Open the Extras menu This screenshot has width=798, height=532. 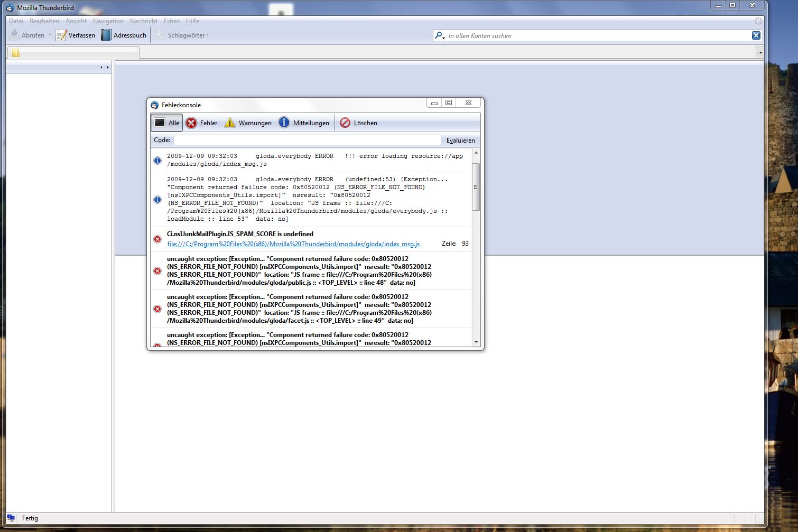(x=172, y=21)
